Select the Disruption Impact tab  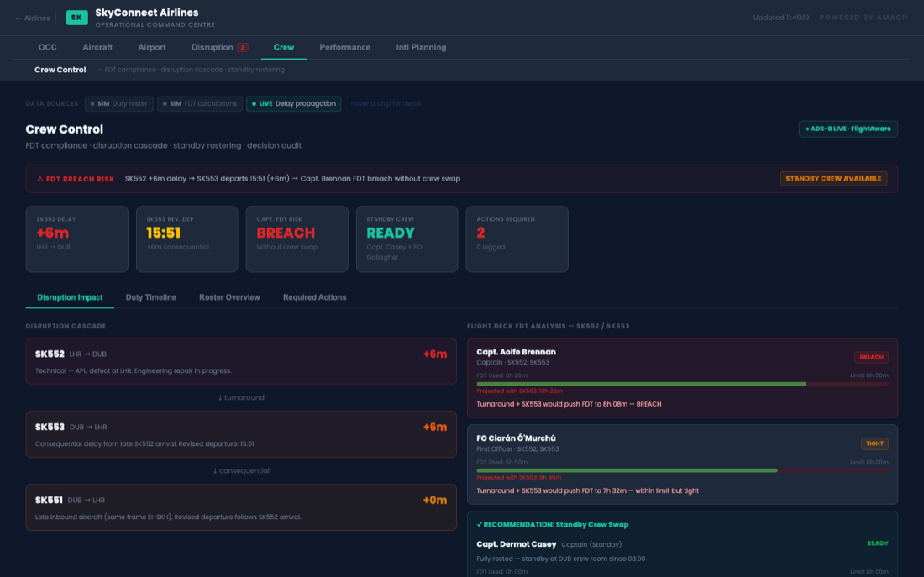click(x=70, y=297)
